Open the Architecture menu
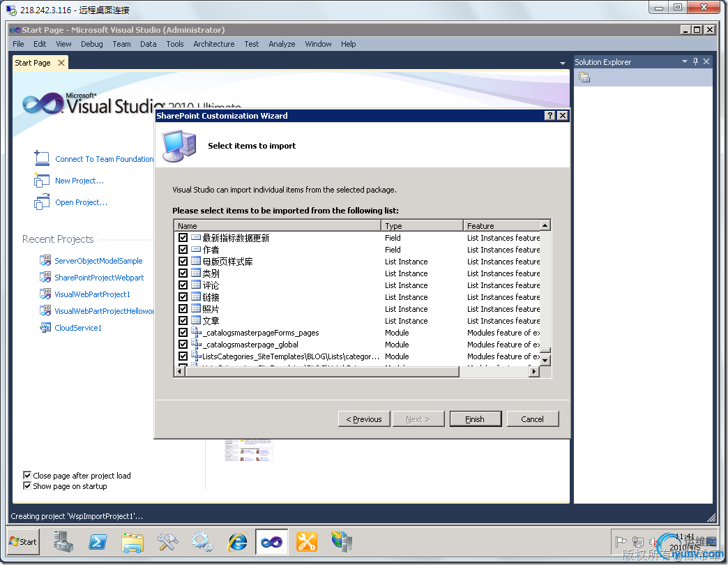Image resolution: width=728 pixels, height=565 pixels. (x=213, y=44)
